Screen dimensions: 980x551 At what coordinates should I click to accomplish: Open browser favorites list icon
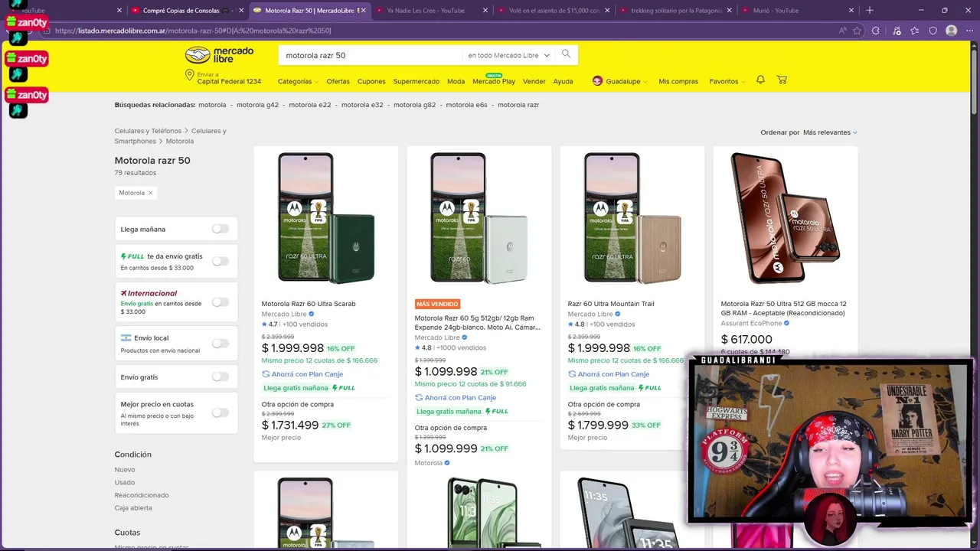click(915, 31)
